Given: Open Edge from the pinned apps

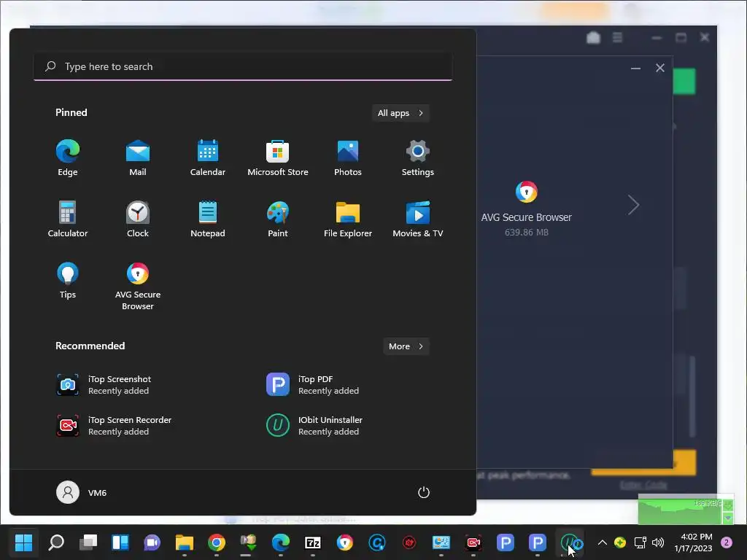Looking at the screenshot, I should (x=68, y=158).
